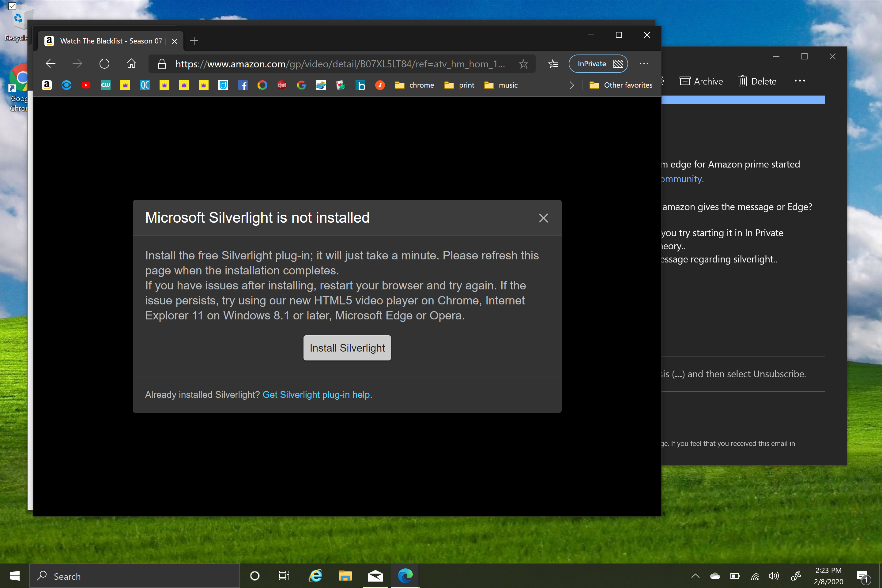Refresh the Amazon video page
882x588 pixels.
[x=104, y=64]
